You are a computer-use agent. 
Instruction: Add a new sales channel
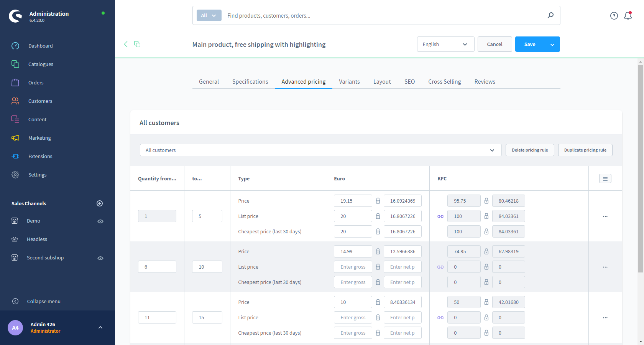100,203
